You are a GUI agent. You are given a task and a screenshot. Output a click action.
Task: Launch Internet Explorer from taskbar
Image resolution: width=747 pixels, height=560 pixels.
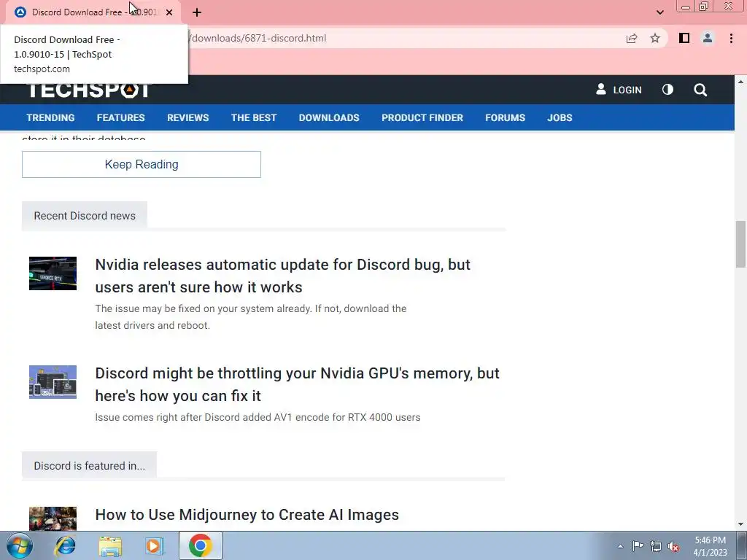[65, 545]
